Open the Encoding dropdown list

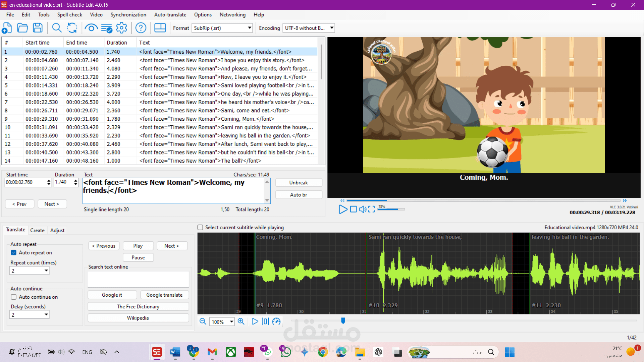[x=331, y=28]
